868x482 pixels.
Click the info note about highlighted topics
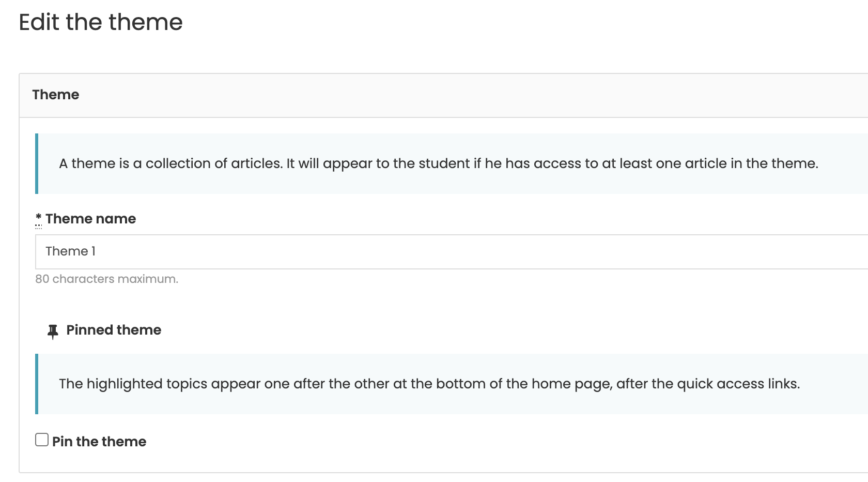coord(452,384)
